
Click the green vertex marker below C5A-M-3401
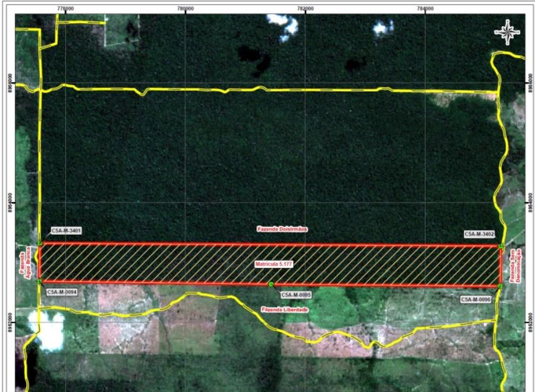[x=40, y=243]
